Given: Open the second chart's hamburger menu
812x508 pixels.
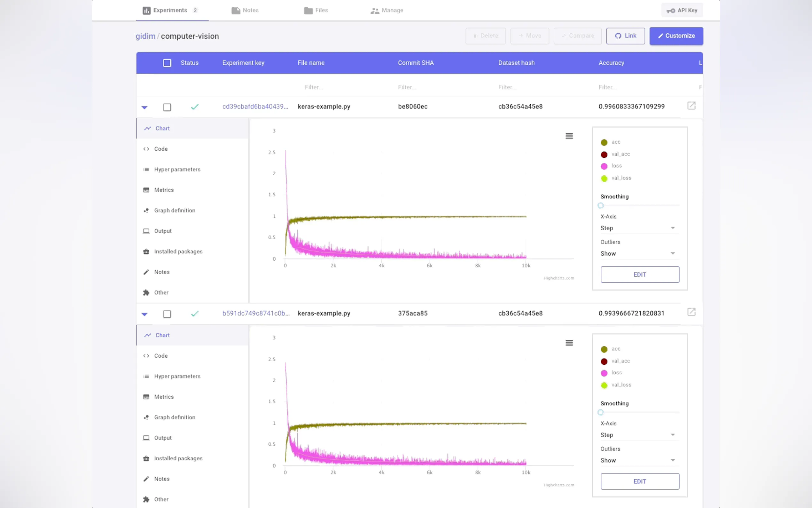Looking at the screenshot, I should [x=569, y=343].
